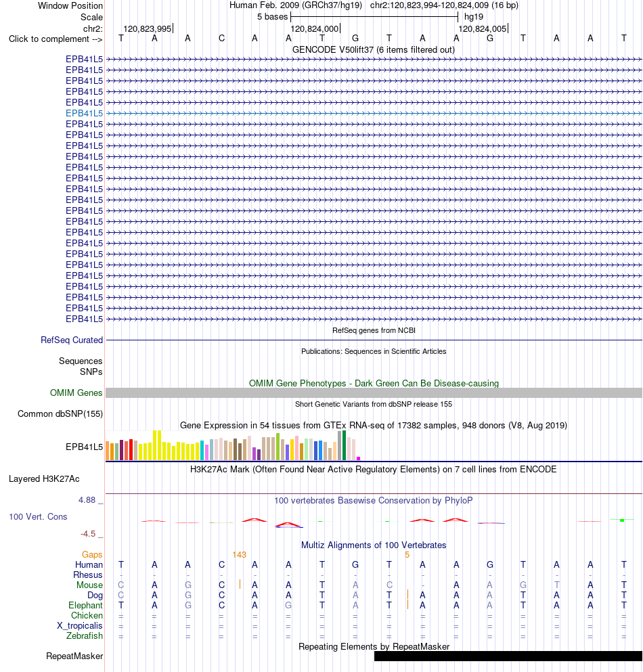Click the "Layered H3K27Ac" track label
Screen dimensions: 643x672
(44, 478)
